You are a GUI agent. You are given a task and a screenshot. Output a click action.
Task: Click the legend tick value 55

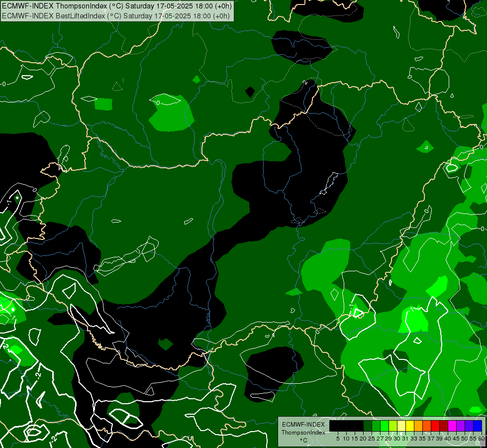click(x=474, y=439)
